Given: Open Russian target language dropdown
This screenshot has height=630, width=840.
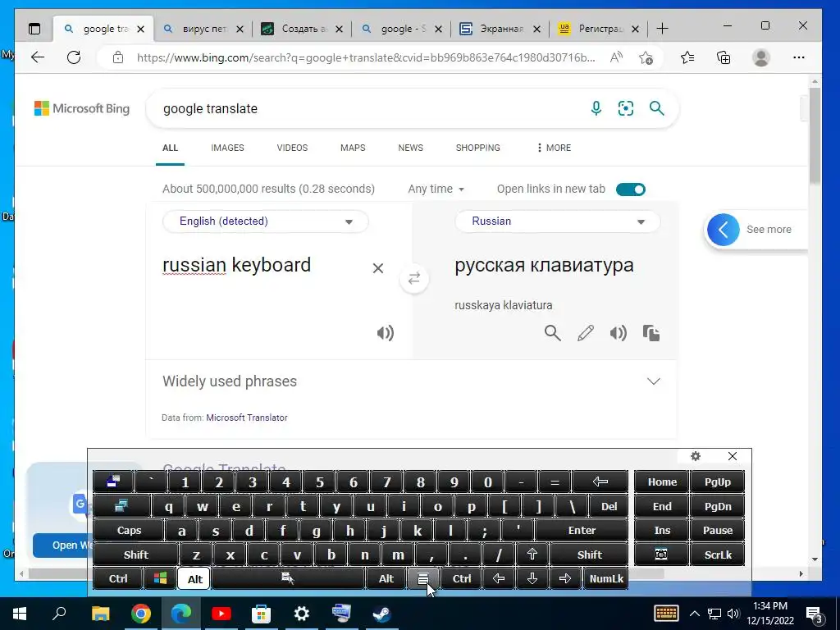Looking at the screenshot, I should (x=557, y=221).
